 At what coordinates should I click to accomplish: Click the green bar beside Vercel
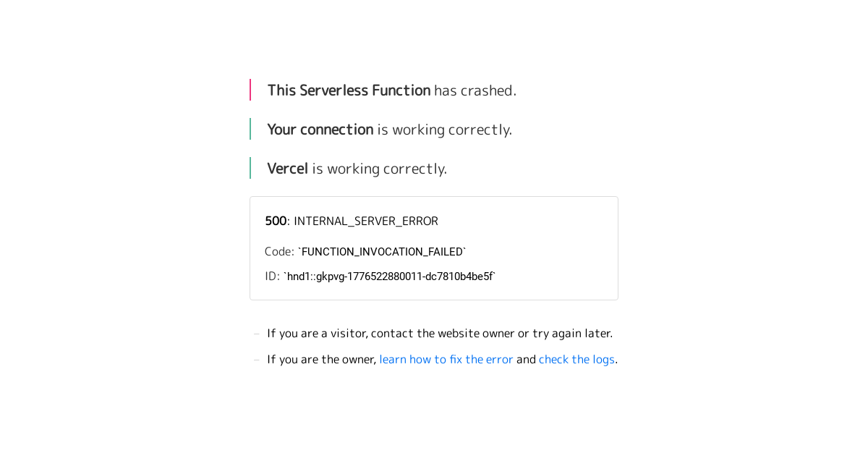[250, 168]
